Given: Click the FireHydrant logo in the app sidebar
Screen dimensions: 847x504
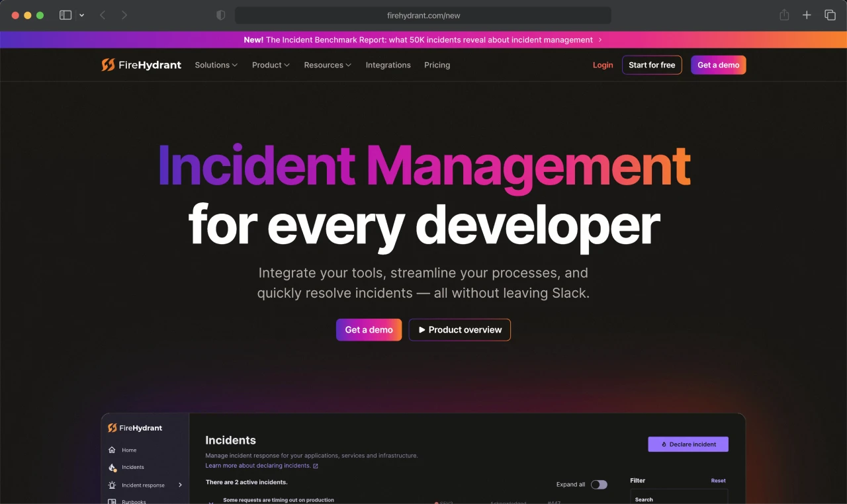Looking at the screenshot, I should [135, 428].
